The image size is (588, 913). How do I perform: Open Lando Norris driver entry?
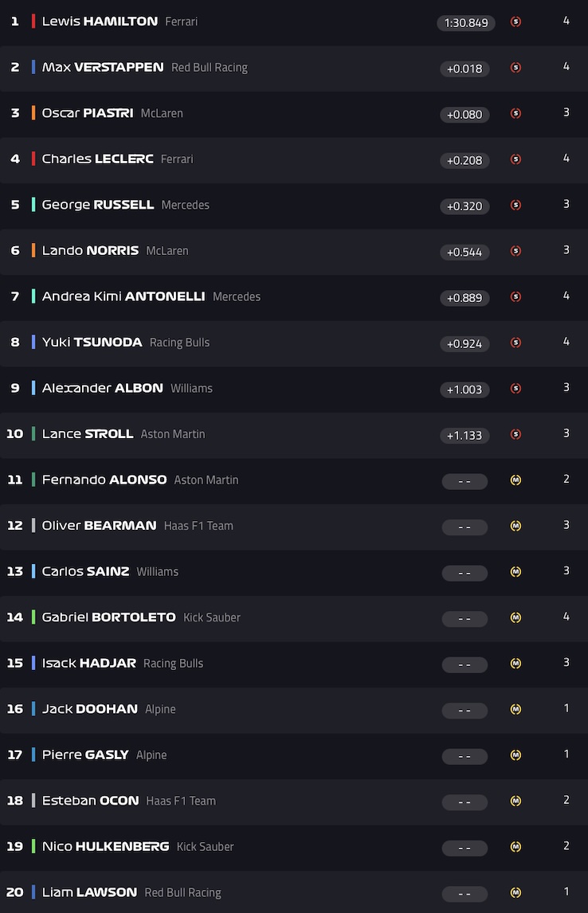click(90, 251)
